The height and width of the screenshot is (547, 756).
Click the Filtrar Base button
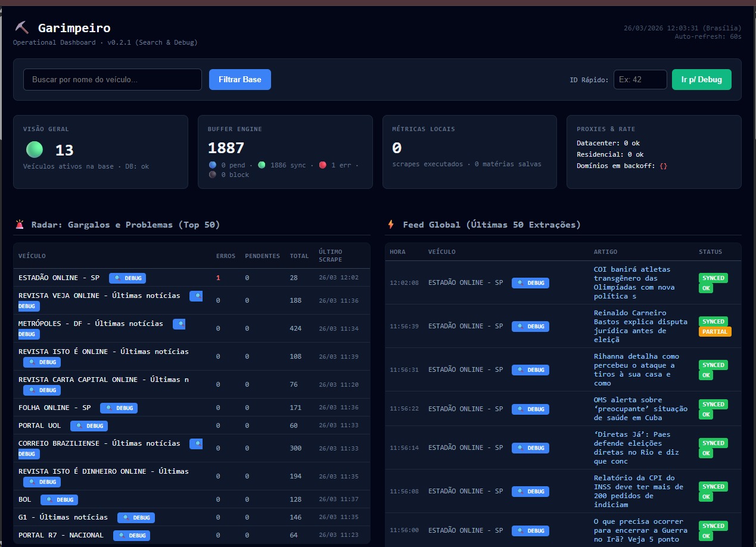(240, 79)
